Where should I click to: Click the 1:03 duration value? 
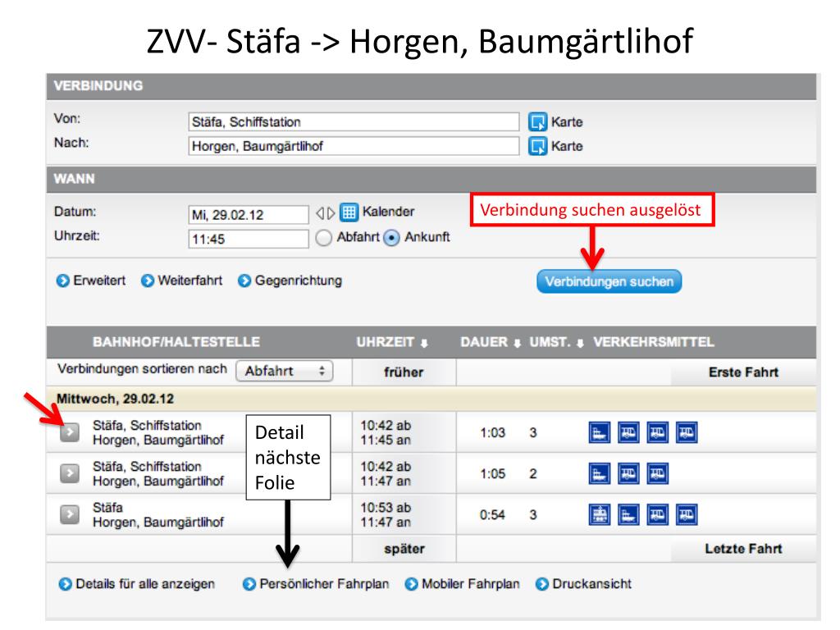click(x=492, y=432)
